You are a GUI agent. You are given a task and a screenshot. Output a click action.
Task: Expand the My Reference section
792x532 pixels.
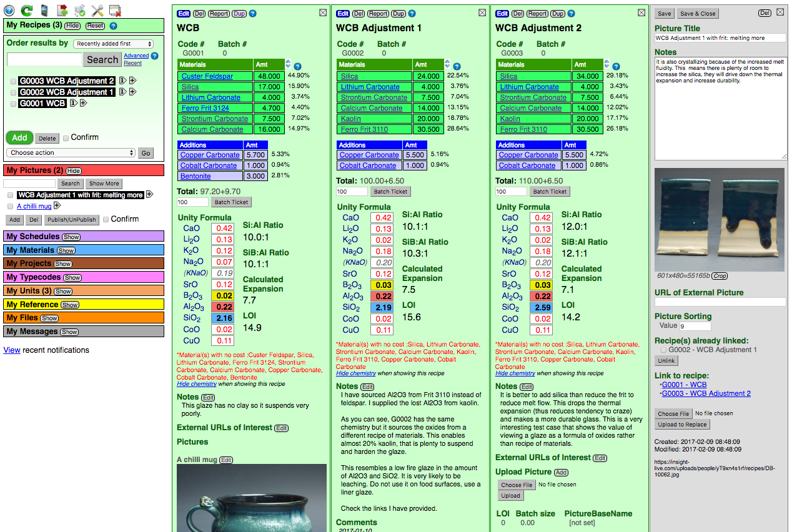coord(70,305)
